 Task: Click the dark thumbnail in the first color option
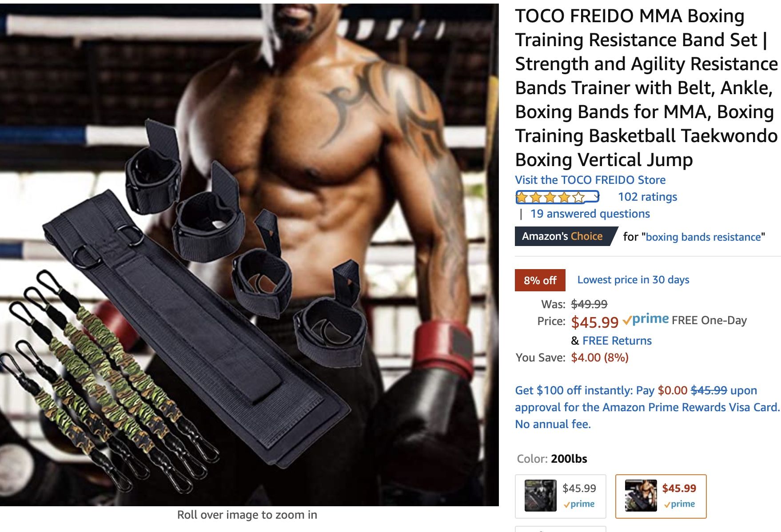click(540, 496)
